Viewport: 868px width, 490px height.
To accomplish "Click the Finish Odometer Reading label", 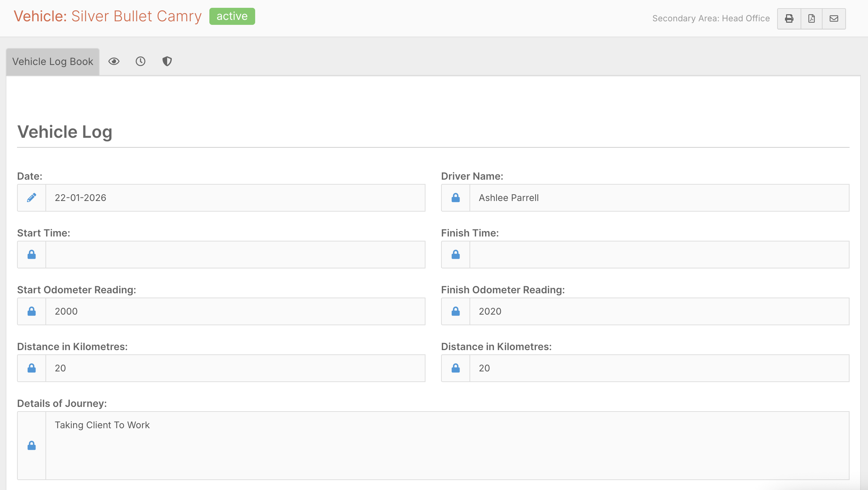I will [503, 290].
